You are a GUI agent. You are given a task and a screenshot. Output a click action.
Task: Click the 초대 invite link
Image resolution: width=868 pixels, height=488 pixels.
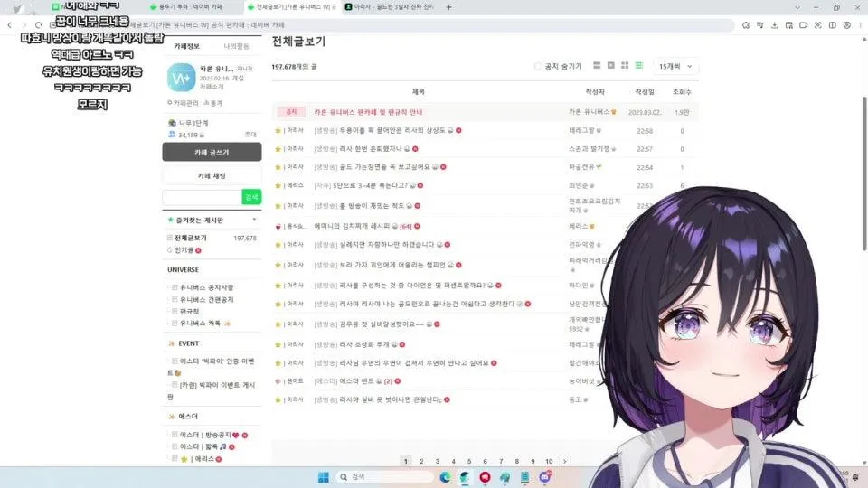pos(250,135)
